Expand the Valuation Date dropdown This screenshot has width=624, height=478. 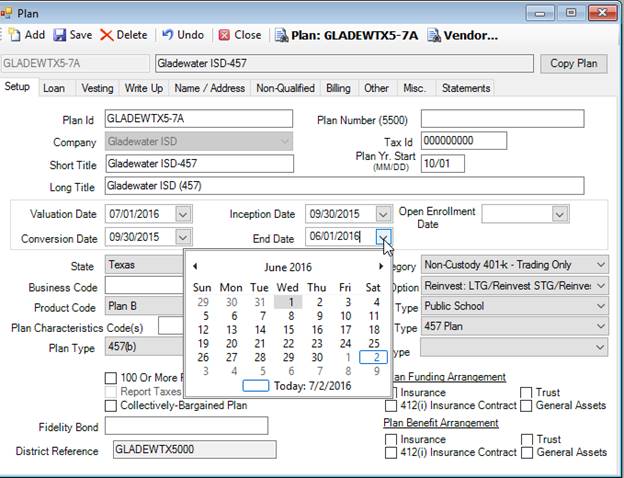point(182,214)
